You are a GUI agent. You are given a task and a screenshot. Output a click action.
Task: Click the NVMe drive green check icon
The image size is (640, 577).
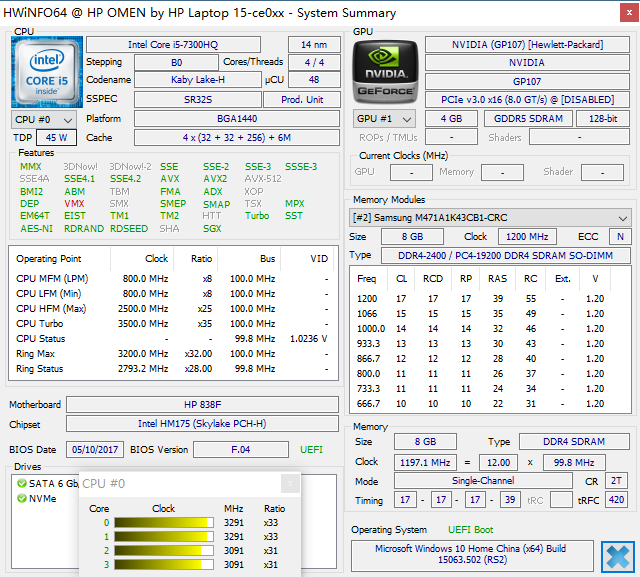pyautogui.click(x=21, y=498)
